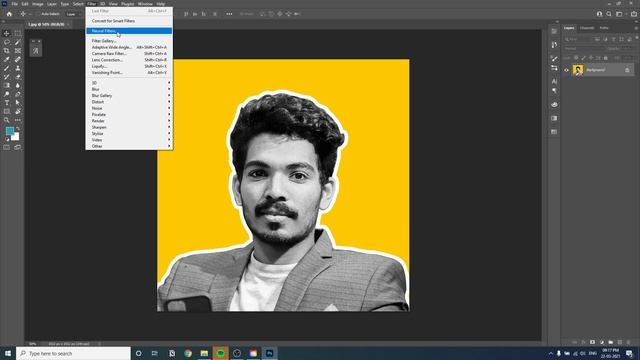Image resolution: width=640 pixels, height=360 pixels.
Task: Select the Clone Stamp tool
Action: click(18, 68)
